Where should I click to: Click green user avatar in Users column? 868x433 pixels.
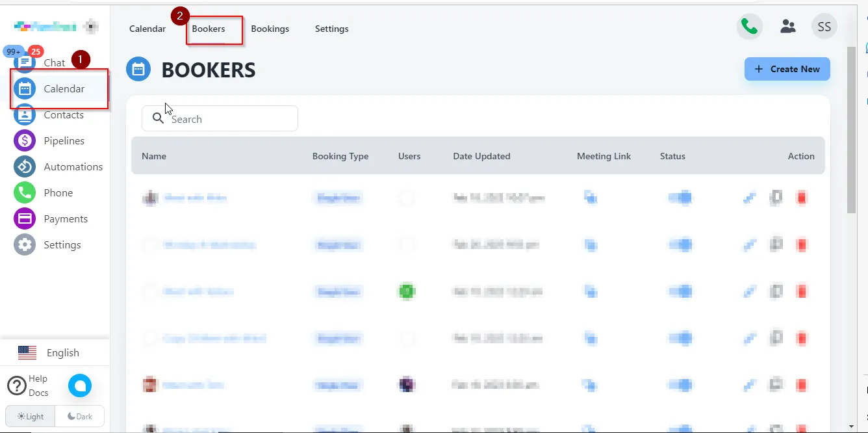pos(407,291)
